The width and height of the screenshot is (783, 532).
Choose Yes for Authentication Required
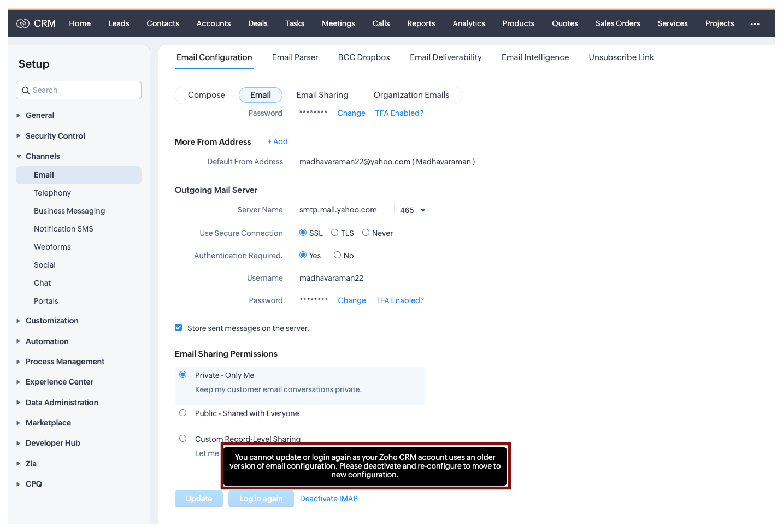point(303,255)
